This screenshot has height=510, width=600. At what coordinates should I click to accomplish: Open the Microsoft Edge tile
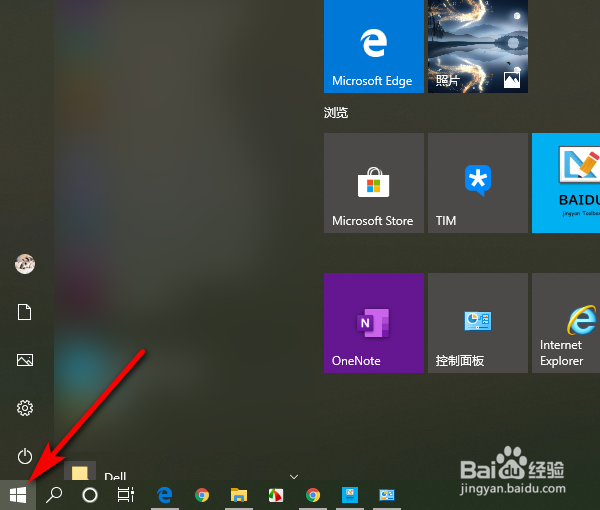(x=373, y=46)
